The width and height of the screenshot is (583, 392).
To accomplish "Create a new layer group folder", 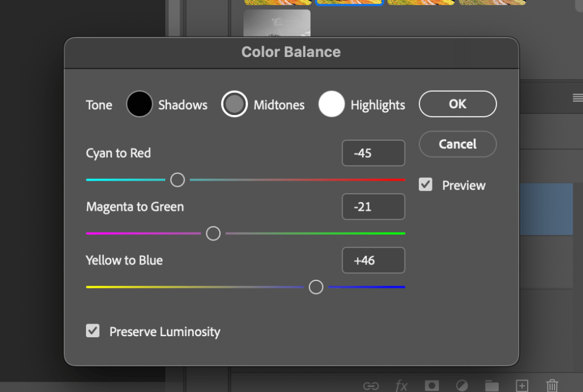I will [x=491, y=386].
